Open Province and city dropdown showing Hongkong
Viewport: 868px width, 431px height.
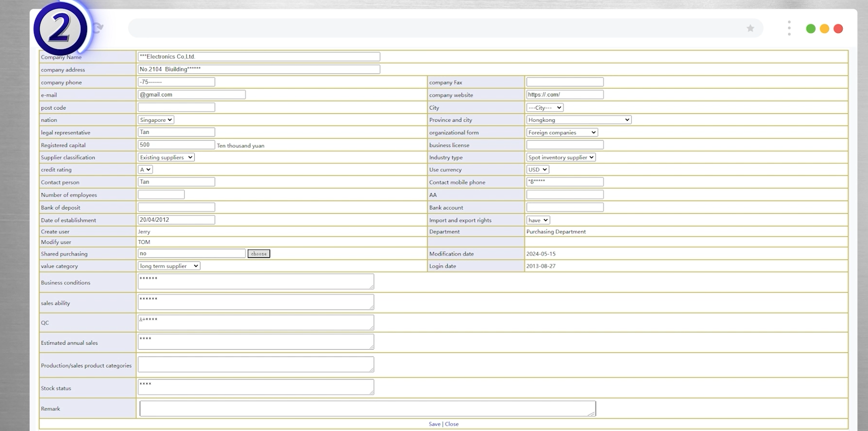(578, 120)
